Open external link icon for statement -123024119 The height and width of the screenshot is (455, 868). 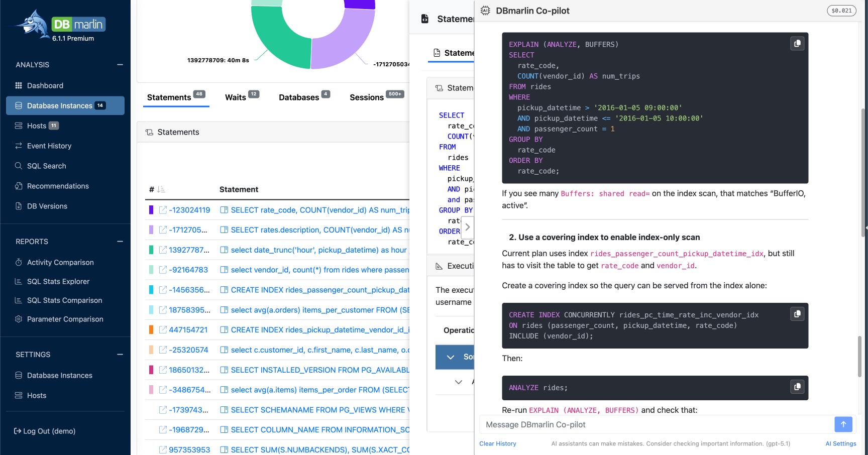[163, 210]
